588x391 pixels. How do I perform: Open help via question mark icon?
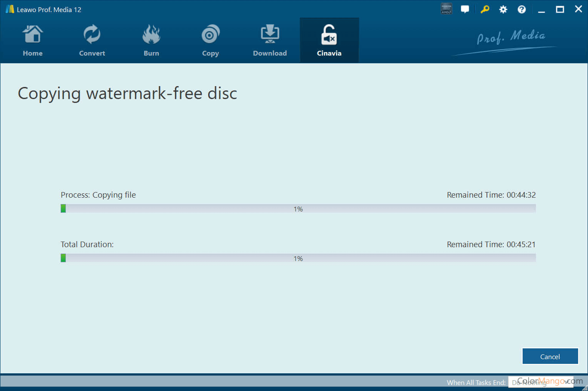(x=521, y=9)
